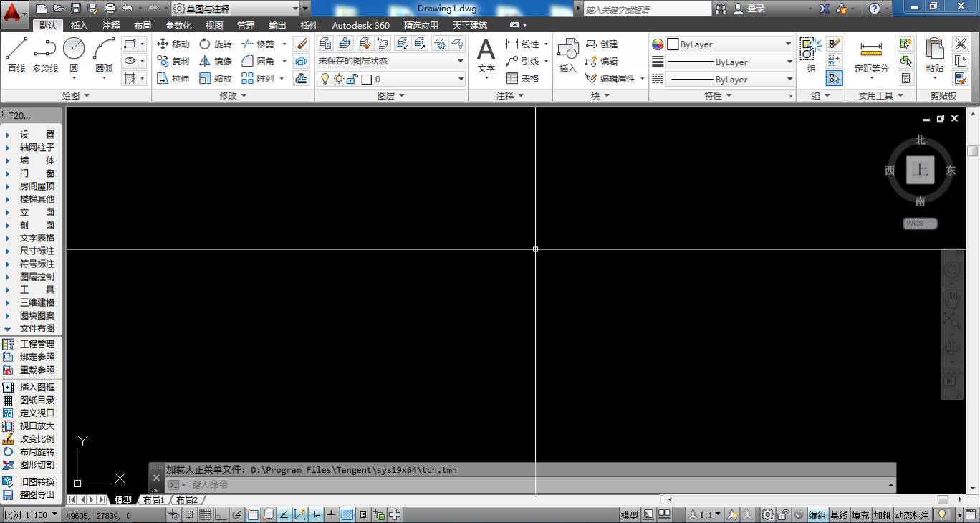Screen dimensions: 980x523
Task: Open the 比例 1:100 scale dropdown
Action: tap(31, 515)
